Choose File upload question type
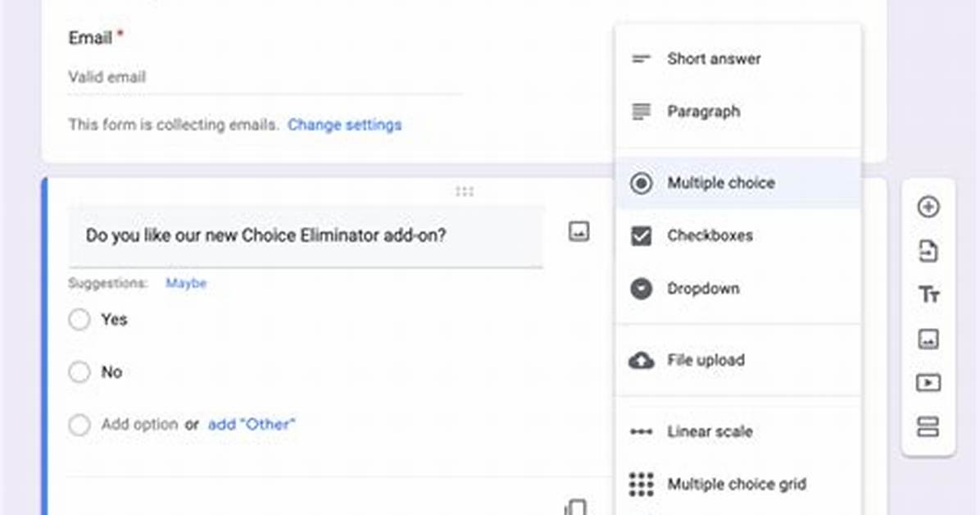The width and height of the screenshot is (980, 515). point(738,361)
